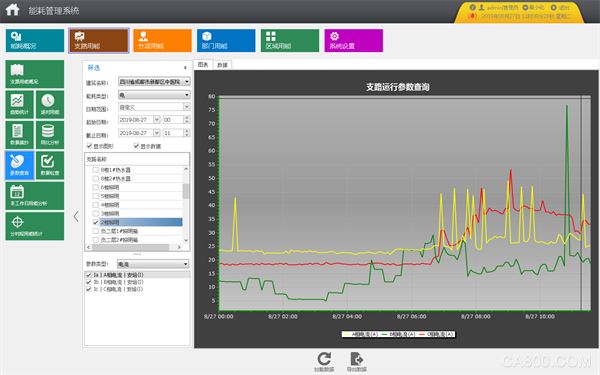Open the purple system settings gear tile

(353, 40)
